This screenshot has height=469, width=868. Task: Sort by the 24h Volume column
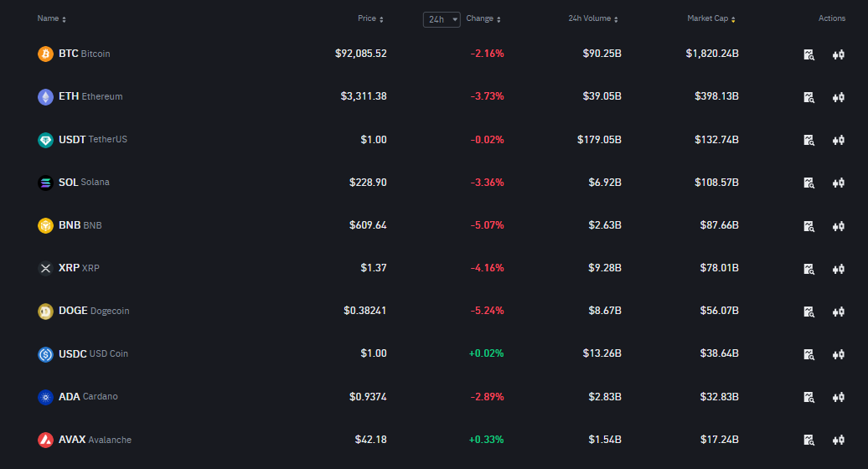click(593, 18)
